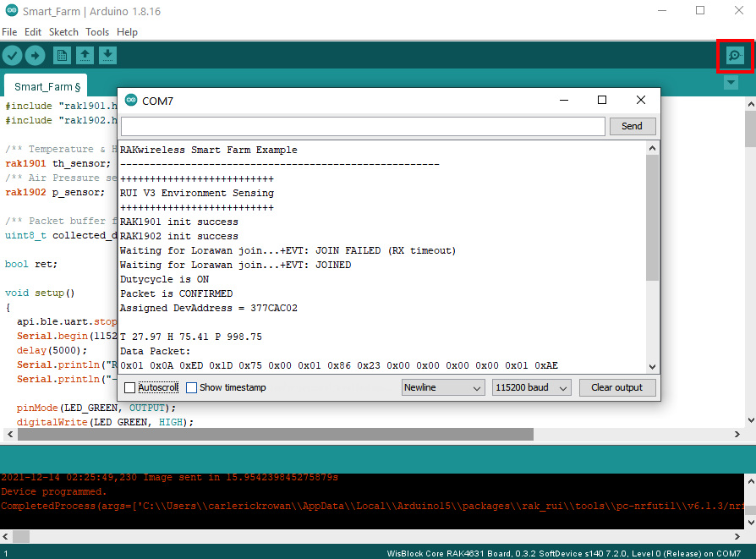Click the 'delay(5000);' code line

[x=52, y=351]
